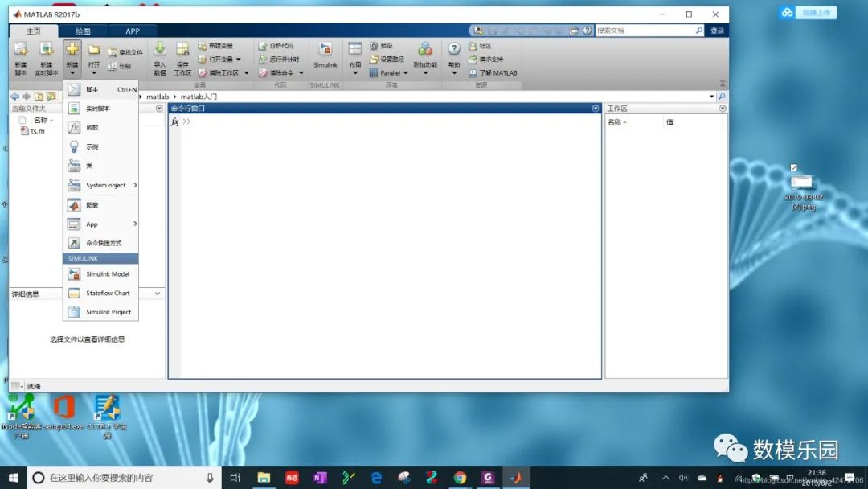
Task: Expand the Parallel dropdown
Action: pyautogui.click(x=405, y=73)
